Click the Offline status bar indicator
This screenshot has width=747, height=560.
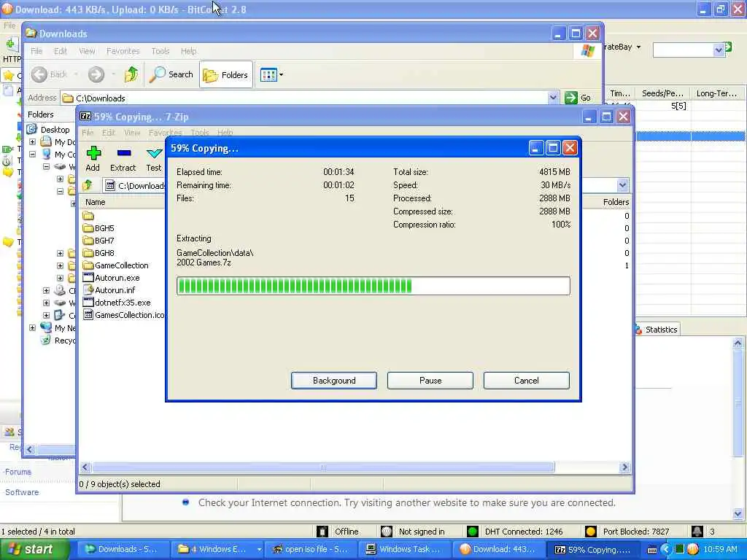point(338,532)
